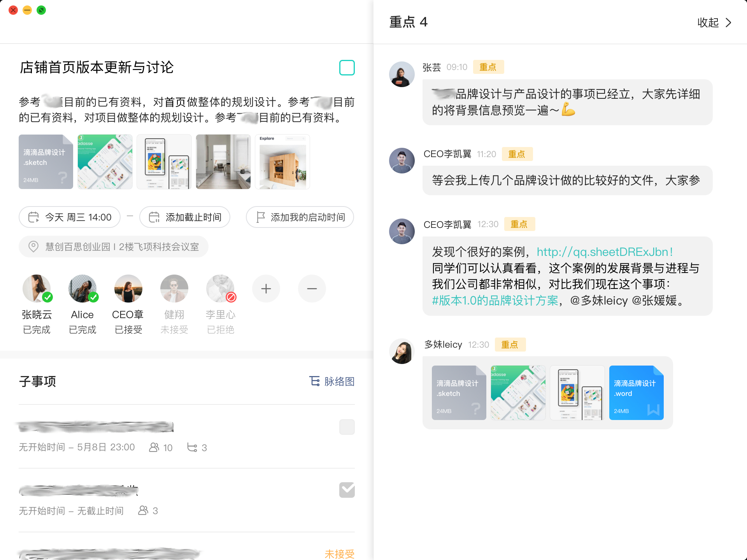Uncheck the completed second sub-item checkbox
The width and height of the screenshot is (747, 560).
click(x=347, y=490)
